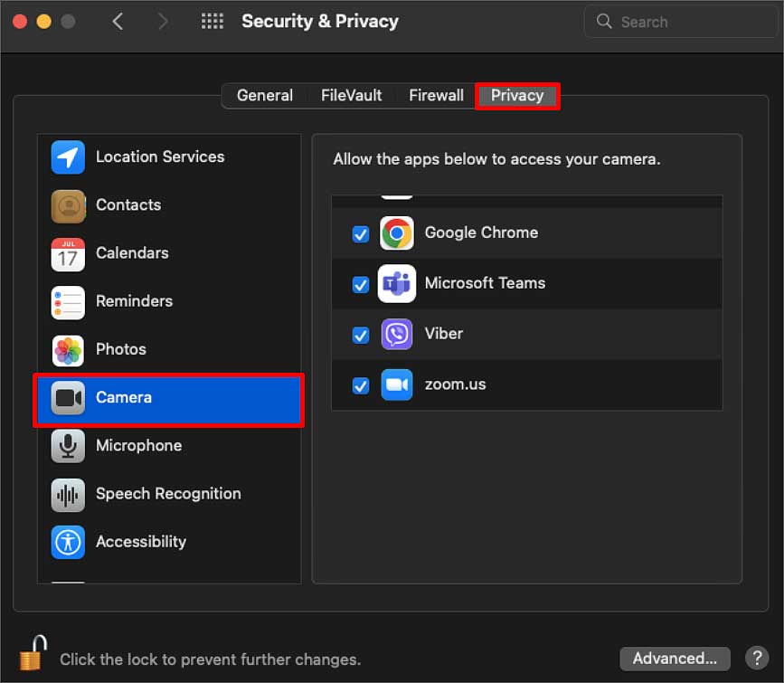The width and height of the screenshot is (784, 683).
Task: Select Speech Recognition waveform icon
Action: (x=68, y=494)
